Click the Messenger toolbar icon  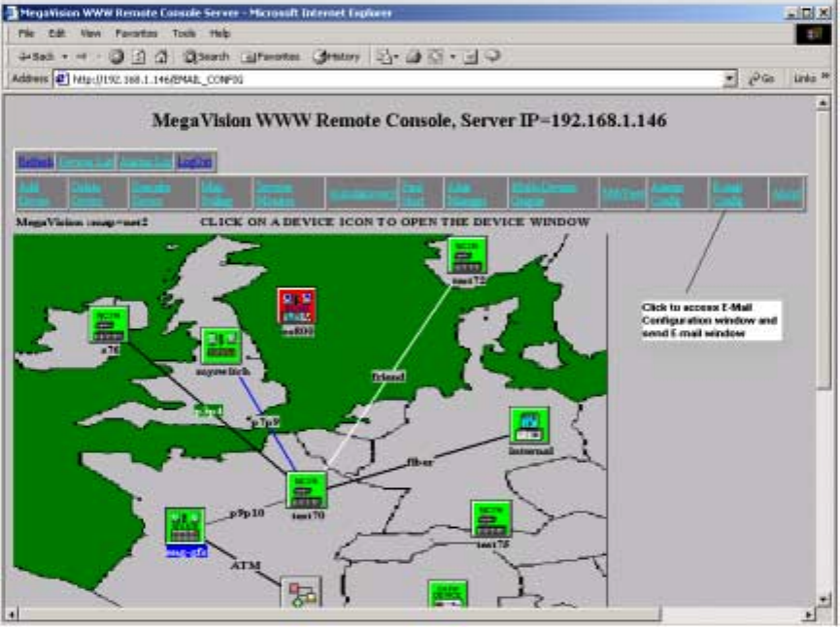[x=493, y=55]
